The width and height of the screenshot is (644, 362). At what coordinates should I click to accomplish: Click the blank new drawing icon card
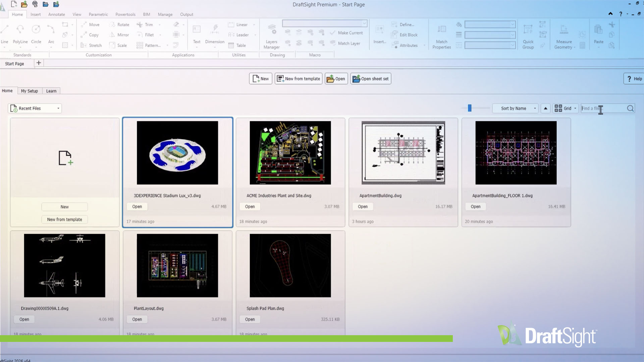pyautogui.click(x=65, y=158)
